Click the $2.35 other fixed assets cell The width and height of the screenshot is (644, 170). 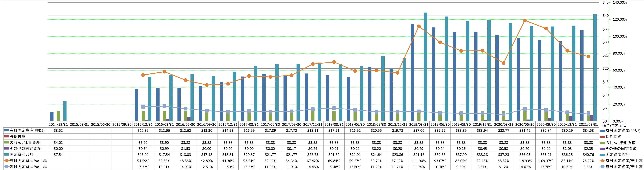(x=588, y=149)
